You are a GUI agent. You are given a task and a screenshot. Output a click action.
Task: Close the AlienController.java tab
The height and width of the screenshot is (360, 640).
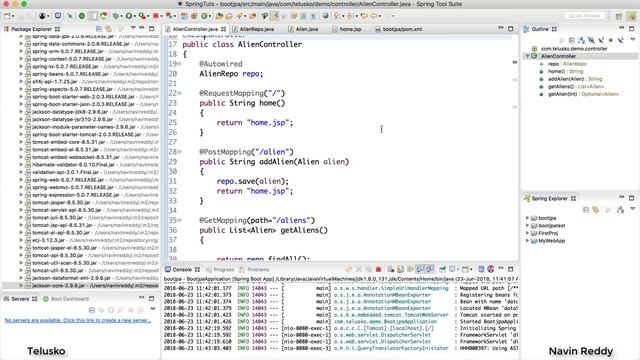pyautogui.click(x=224, y=29)
